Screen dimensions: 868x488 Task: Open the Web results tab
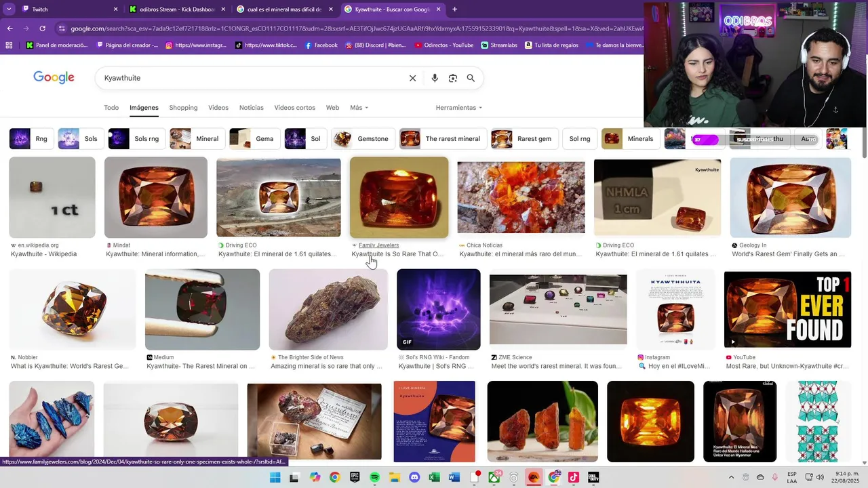click(x=332, y=108)
